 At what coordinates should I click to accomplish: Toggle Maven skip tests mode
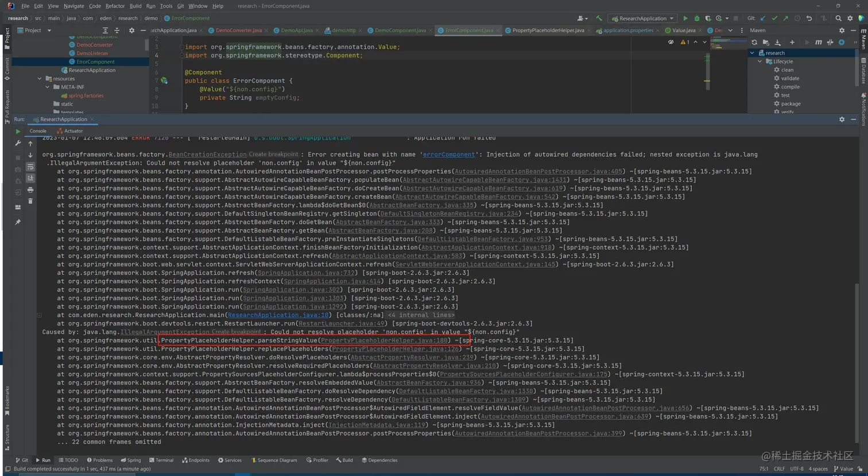tap(842, 42)
